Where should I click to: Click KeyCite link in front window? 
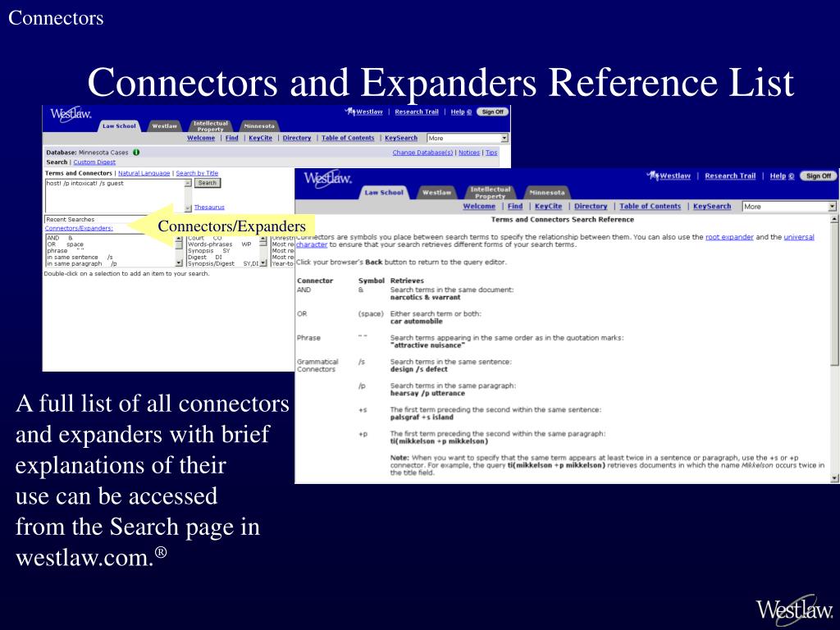(x=548, y=206)
